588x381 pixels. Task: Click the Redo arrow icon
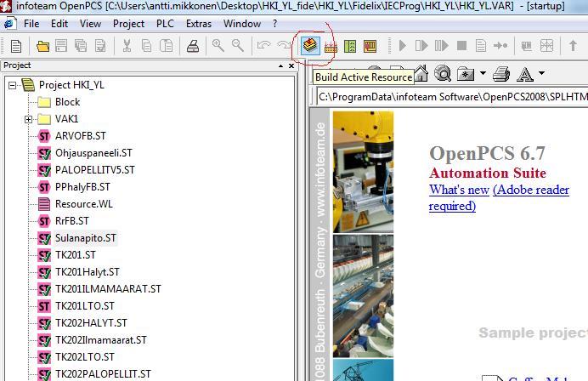(284, 45)
